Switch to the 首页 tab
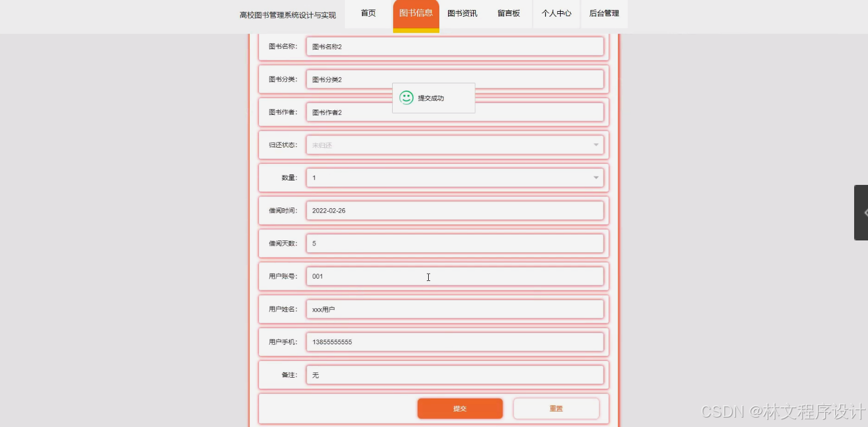Image resolution: width=868 pixels, height=427 pixels. tap(368, 13)
